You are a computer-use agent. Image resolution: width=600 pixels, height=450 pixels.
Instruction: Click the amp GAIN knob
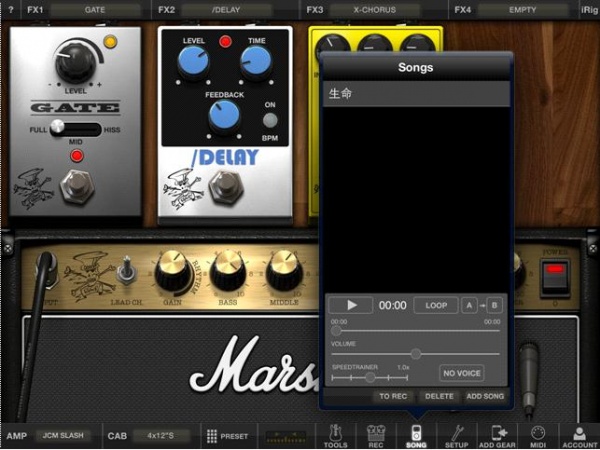coord(172,272)
